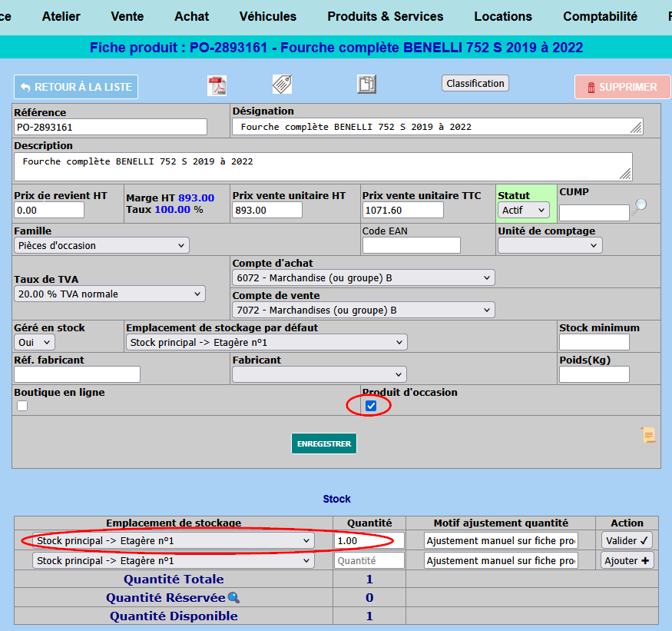
Task: Open the Locations menu
Action: 503,16
